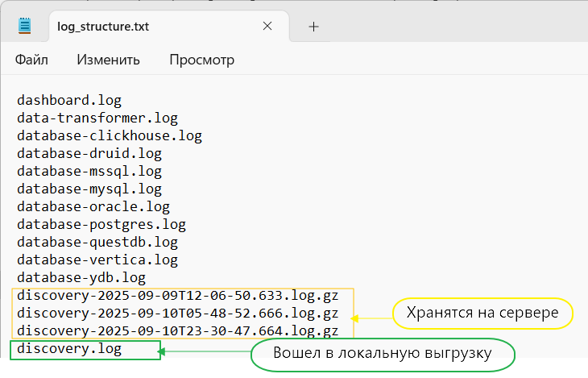Click the database-druid.log line
This screenshot has height=378, width=588.
89,153
